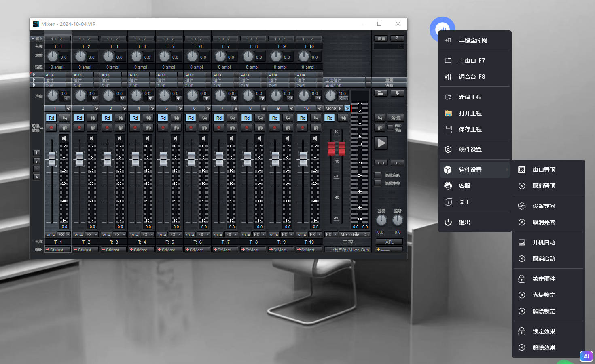595x364 pixels.
Task: Open the FX dropdown arrow on track 6
Action: click(x=208, y=234)
